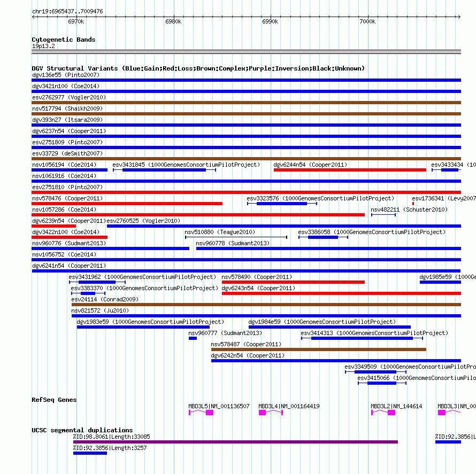The image size is (476, 474).
Task: Select MBD3L2 gene model glyph
Action: click(383, 413)
